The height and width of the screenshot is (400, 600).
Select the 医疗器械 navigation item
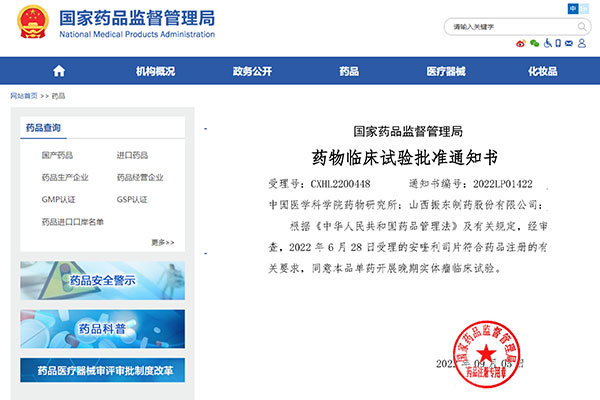pyautogui.click(x=446, y=71)
